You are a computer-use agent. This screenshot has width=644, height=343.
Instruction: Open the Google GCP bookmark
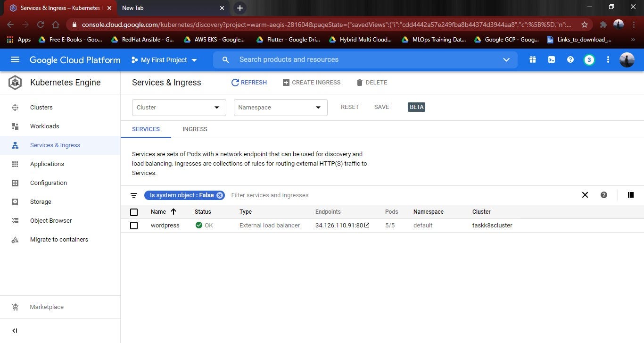(506, 40)
